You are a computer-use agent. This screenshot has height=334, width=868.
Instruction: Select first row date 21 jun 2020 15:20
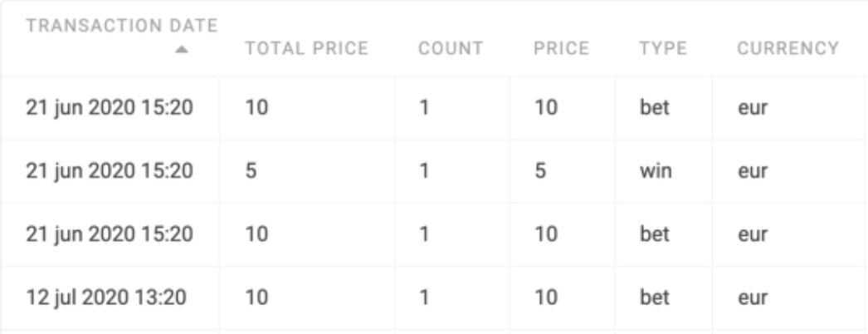coord(110,107)
